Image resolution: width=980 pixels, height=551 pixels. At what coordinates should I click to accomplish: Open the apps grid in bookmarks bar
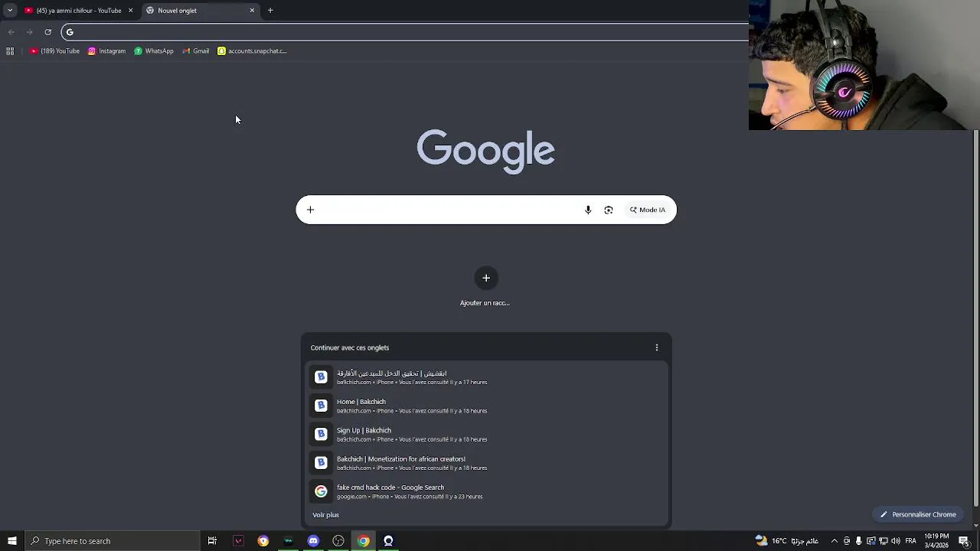10,51
